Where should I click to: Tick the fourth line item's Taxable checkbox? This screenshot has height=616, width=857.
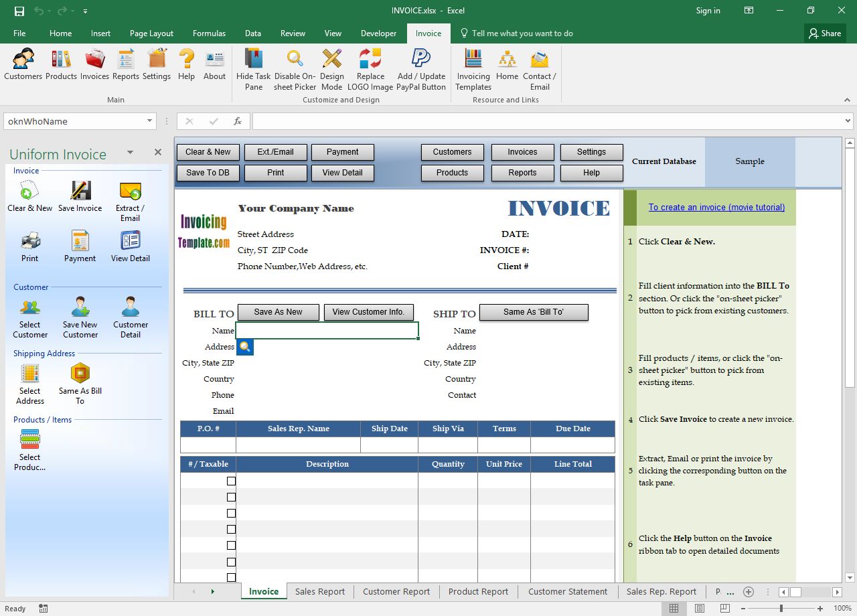pos(231,529)
